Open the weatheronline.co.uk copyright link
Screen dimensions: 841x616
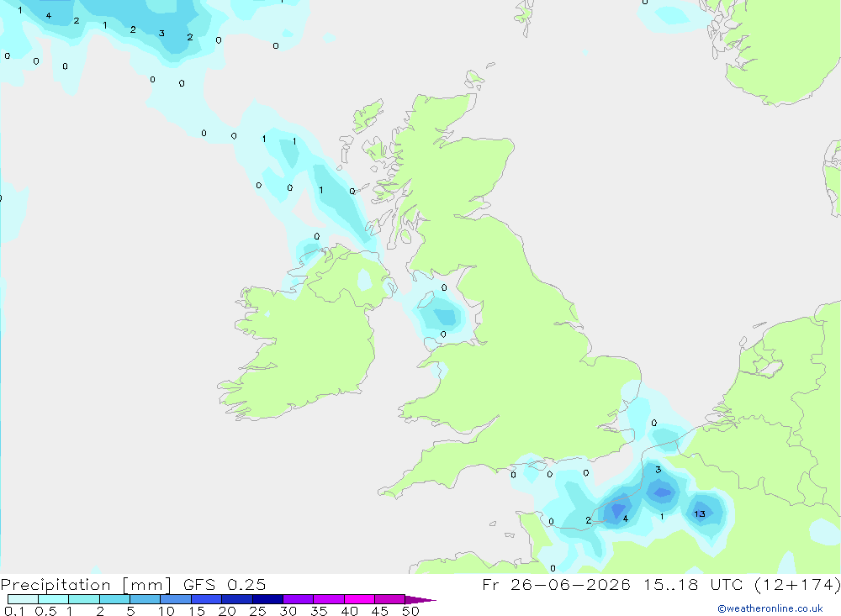click(770, 608)
